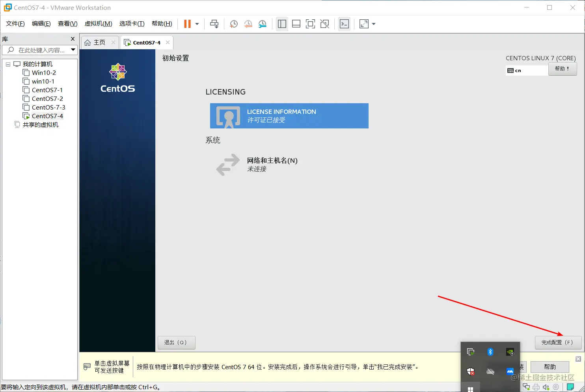Click the CD/DVD drive status bar icon

556,387
